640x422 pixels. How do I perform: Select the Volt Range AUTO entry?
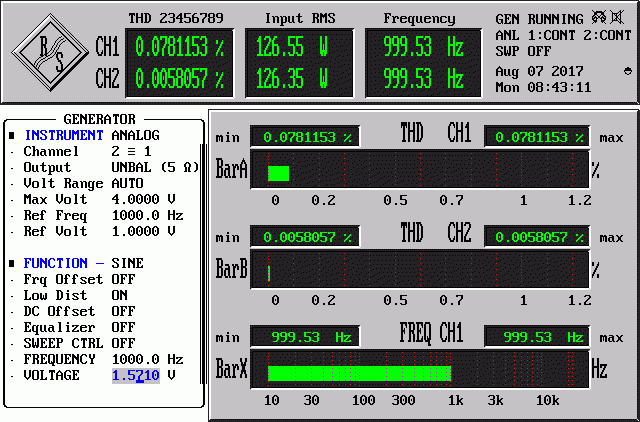click(x=127, y=183)
